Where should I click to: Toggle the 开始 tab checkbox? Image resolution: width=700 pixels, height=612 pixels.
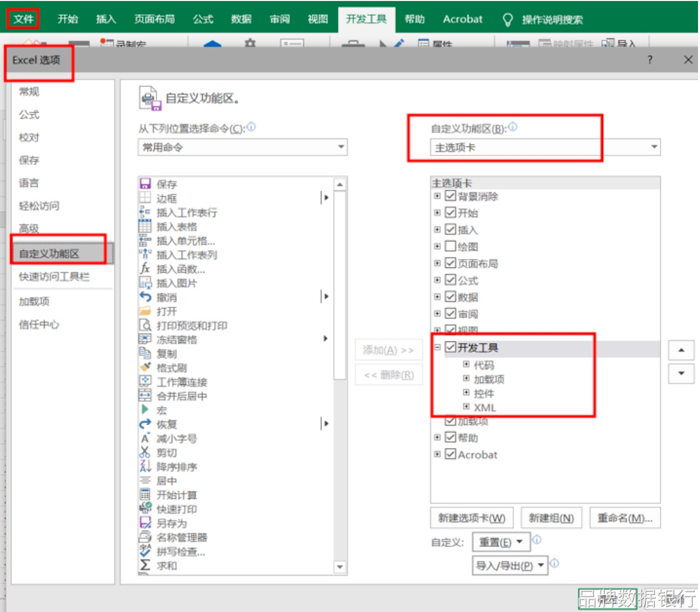[x=450, y=213]
